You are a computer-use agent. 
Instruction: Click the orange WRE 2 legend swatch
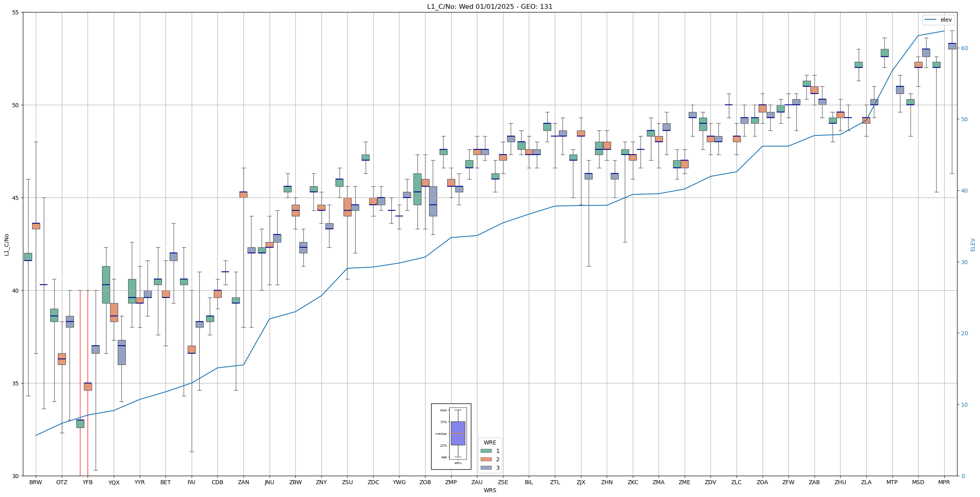[486, 459]
